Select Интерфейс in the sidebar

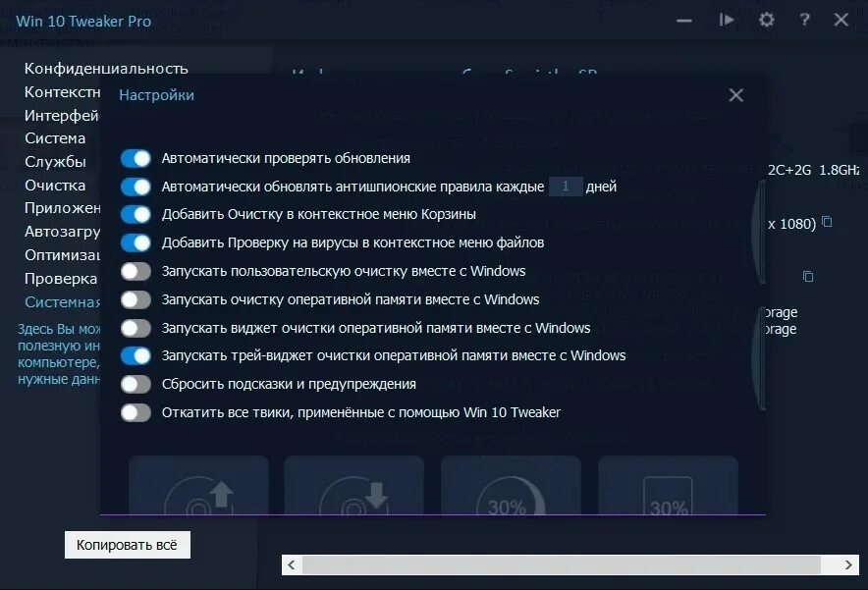coord(62,115)
